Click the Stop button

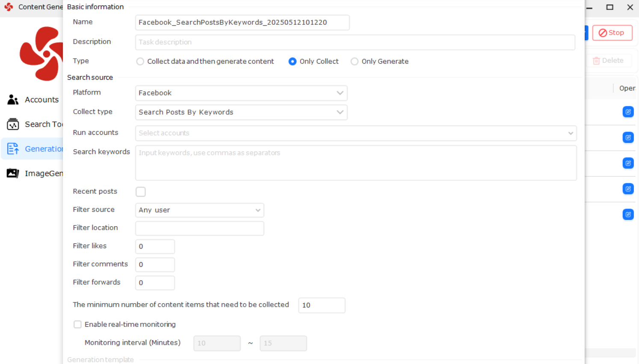612,33
